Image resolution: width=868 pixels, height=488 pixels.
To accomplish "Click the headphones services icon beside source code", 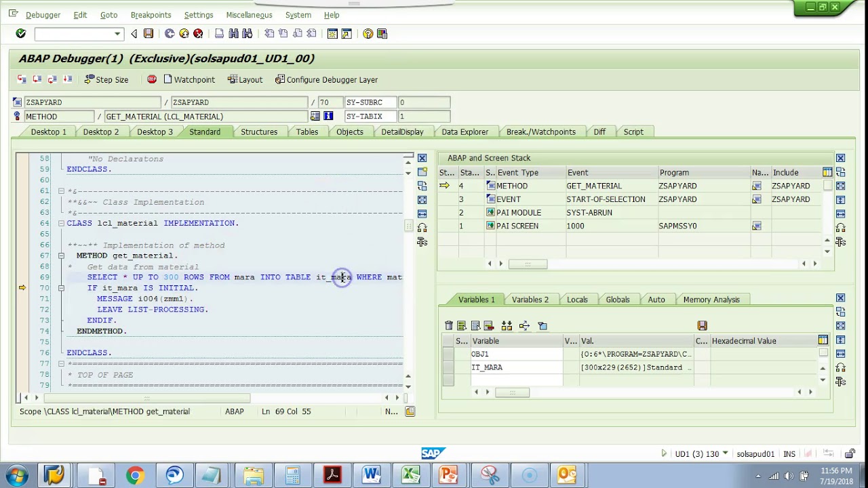I will 422,228.
